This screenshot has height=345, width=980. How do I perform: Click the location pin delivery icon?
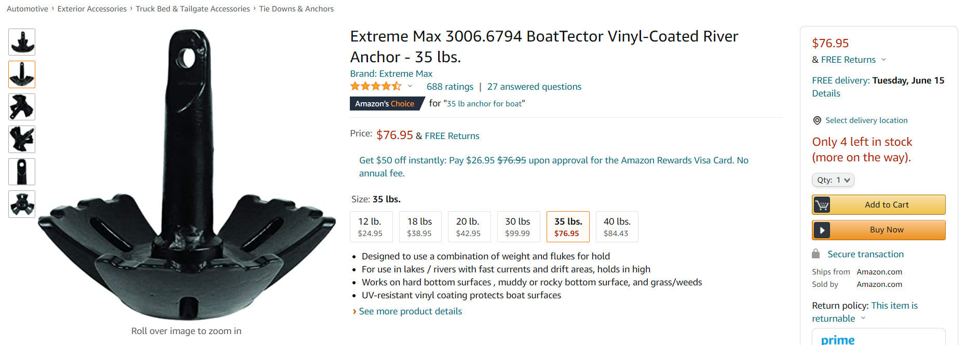pos(817,120)
